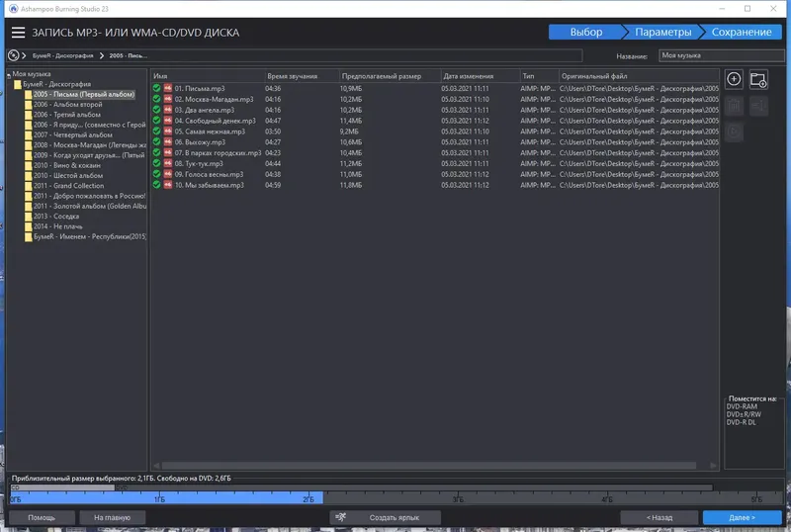Click green check icon for 01. Письма.mp3

click(157, 88)
